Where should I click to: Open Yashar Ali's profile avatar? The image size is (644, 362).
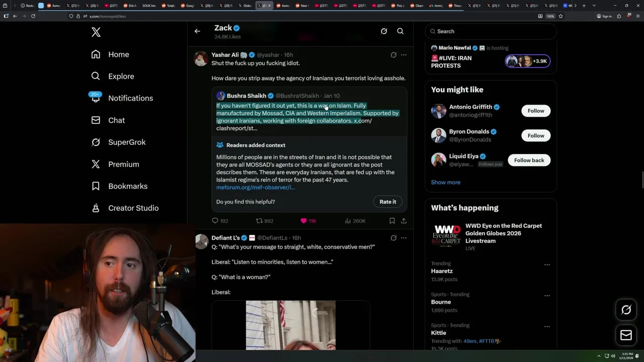201,59
